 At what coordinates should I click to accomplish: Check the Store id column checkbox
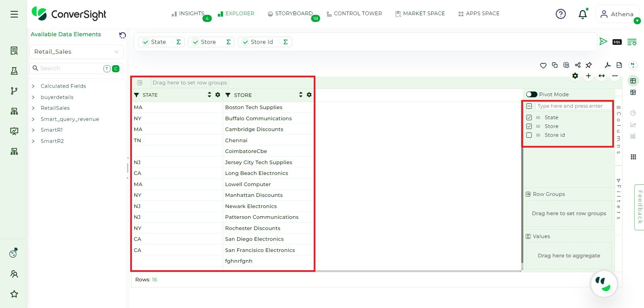(529, 135)
